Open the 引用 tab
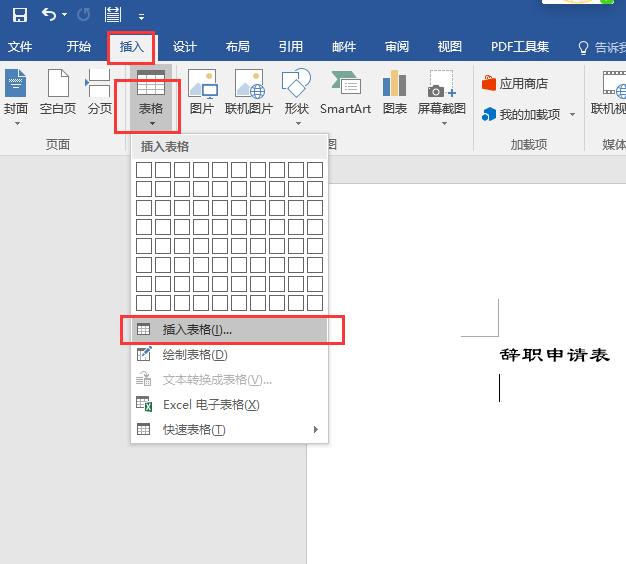 pos(291,47)
